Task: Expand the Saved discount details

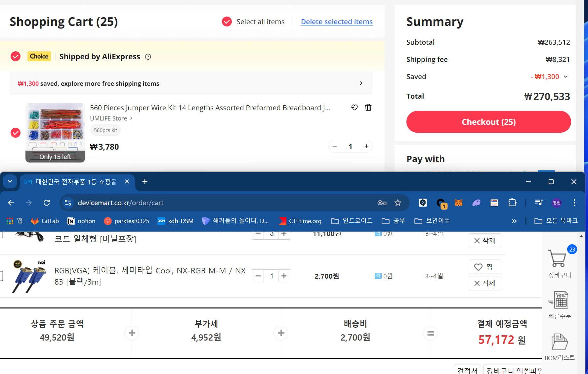Action: click(566, 77)
